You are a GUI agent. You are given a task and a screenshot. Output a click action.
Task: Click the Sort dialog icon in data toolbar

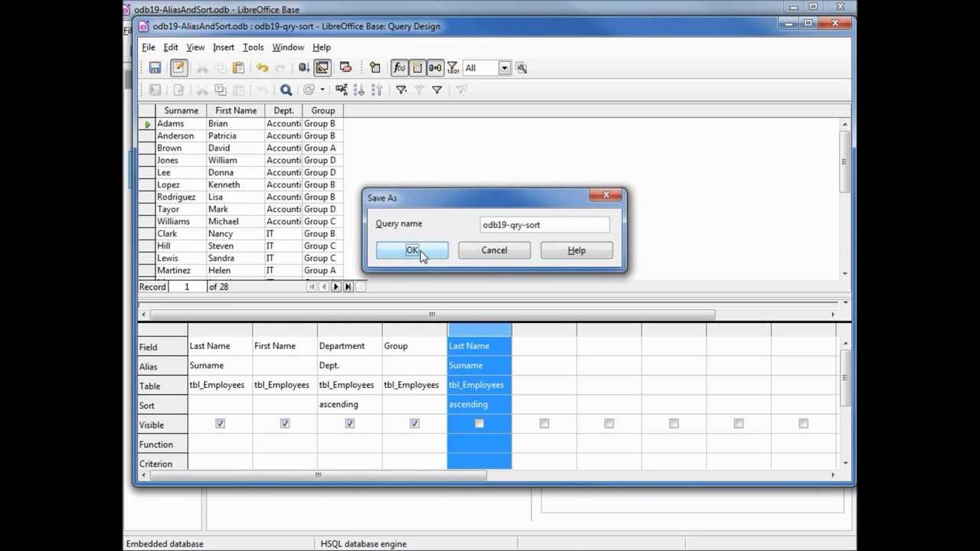tap(341, 90)
